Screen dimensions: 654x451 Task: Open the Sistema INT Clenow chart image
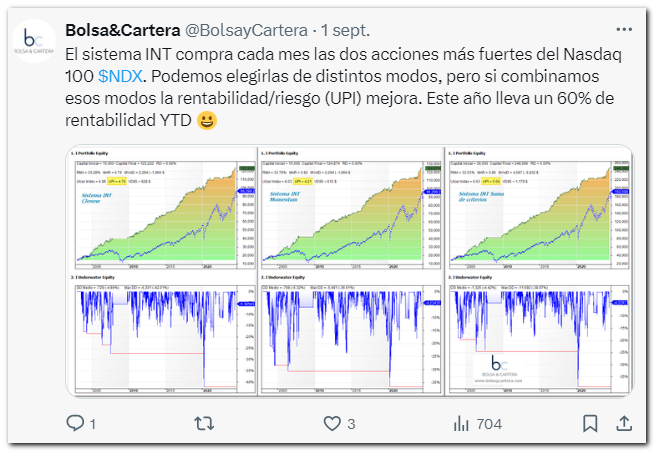point(161,271)
